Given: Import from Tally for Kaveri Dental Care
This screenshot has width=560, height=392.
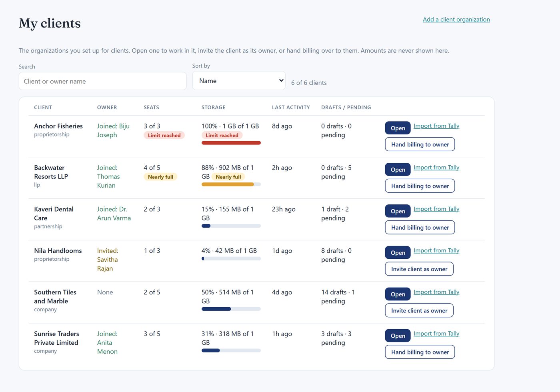Looking at the screenshot, I should [436, 209].
